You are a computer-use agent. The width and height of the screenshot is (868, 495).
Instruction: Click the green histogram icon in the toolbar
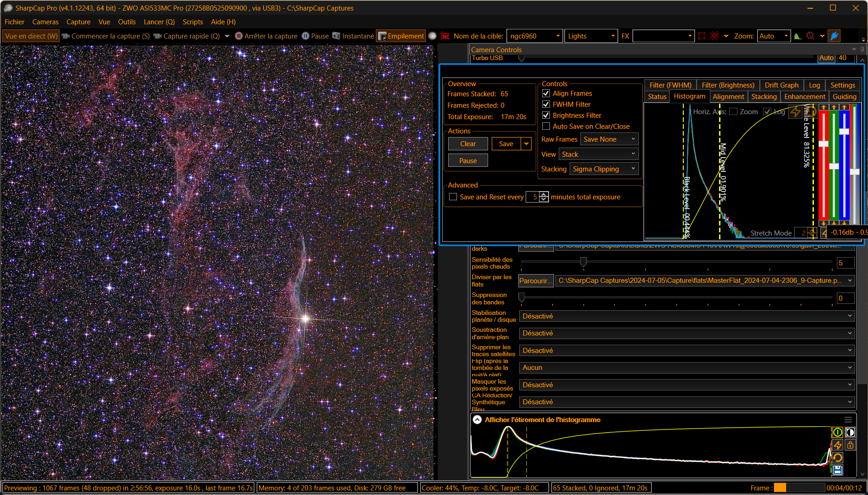coord(798,36)
